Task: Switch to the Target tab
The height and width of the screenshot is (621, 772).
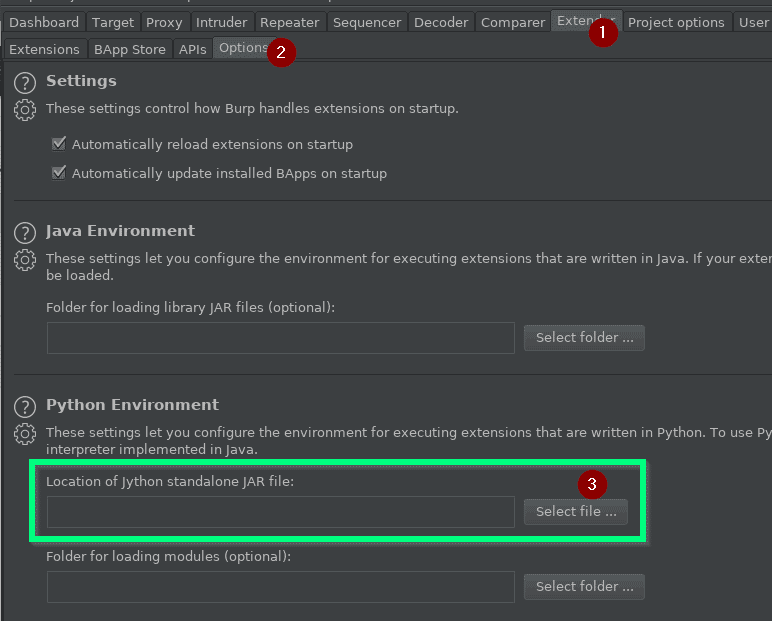Action: coord(113,22)
